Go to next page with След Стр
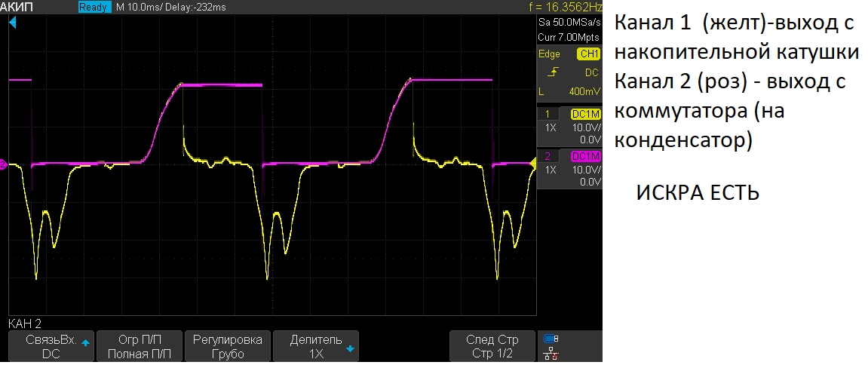This screenshot has width=868, height=365. (492, 346)
